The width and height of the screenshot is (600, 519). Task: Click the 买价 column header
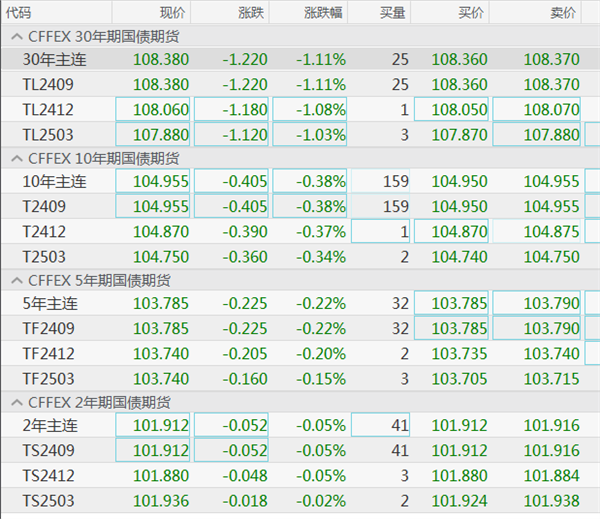tap(471, 13)
